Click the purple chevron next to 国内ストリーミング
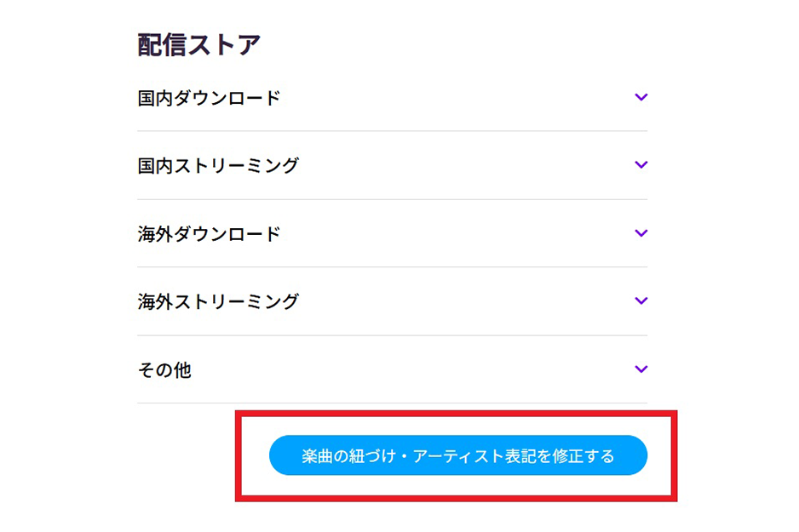The image size is (799, 532). pos(641,164)
